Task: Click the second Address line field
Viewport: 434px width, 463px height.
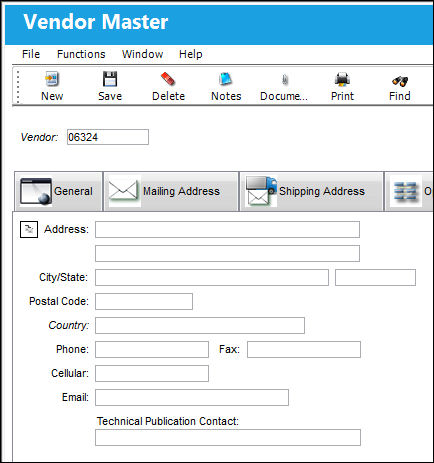Action: pyautogui.click(x=227, y=253)
